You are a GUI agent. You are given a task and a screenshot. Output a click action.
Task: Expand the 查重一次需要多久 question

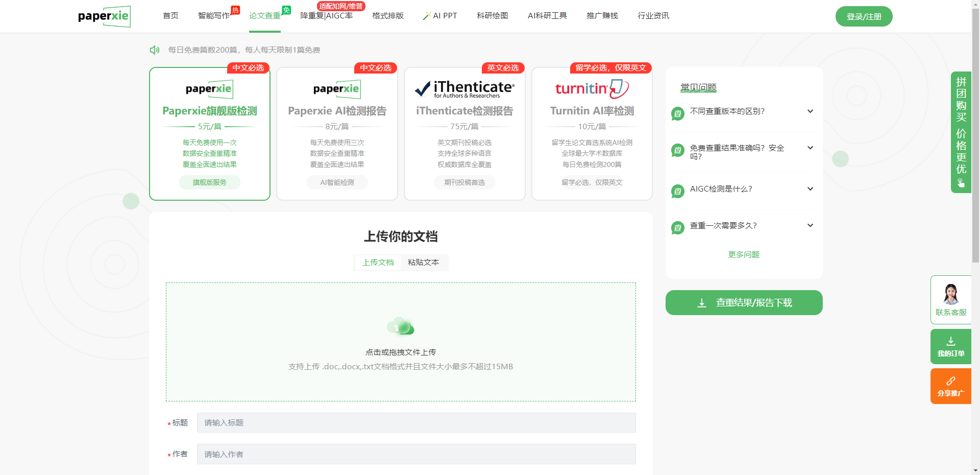(744, 226)
